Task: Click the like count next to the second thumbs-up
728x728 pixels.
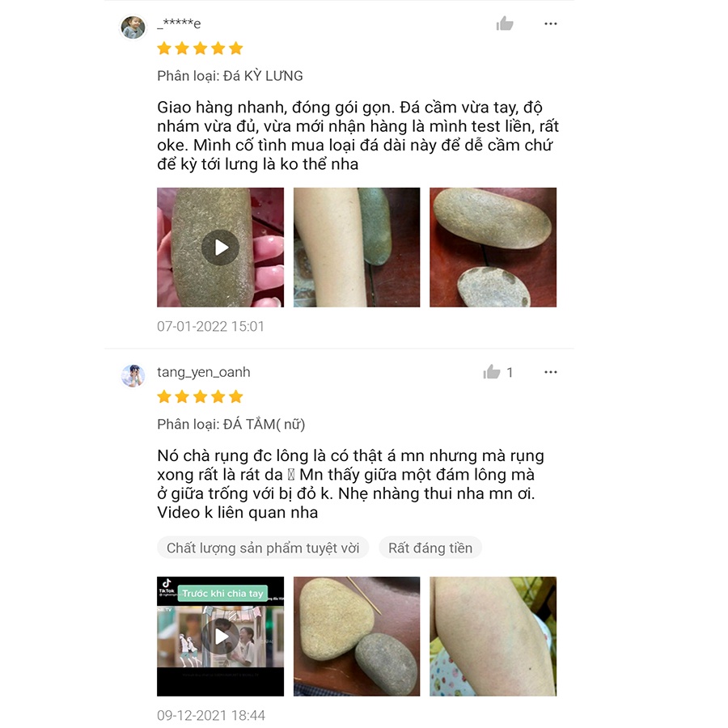Action: coord(510,372)
